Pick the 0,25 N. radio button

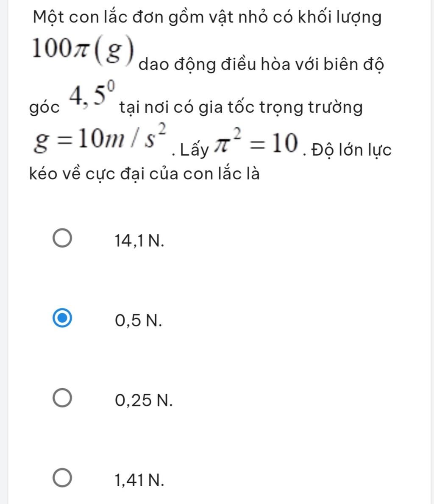62,398
